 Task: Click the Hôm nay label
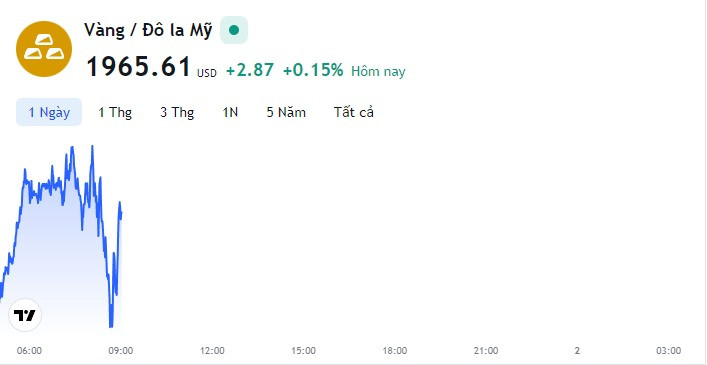378,72
